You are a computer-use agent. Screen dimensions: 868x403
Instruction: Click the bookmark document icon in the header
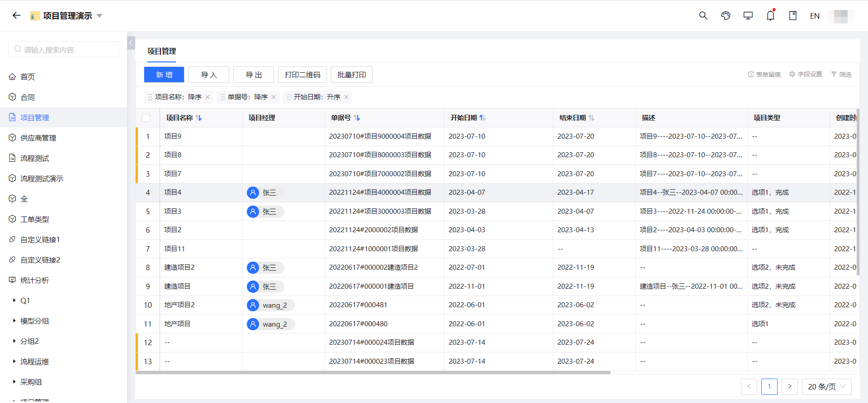[793, 15]
